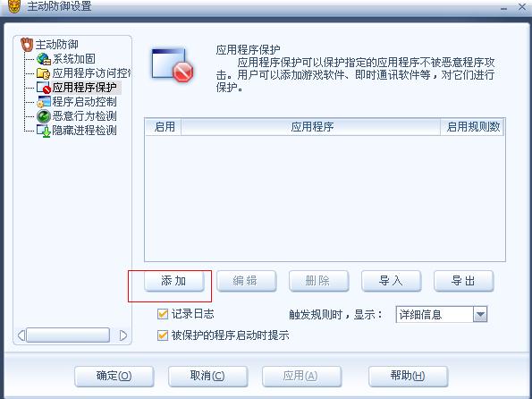Click the 导入 button
The width and height of the screenshot is (532, 399).
point(392,281)
